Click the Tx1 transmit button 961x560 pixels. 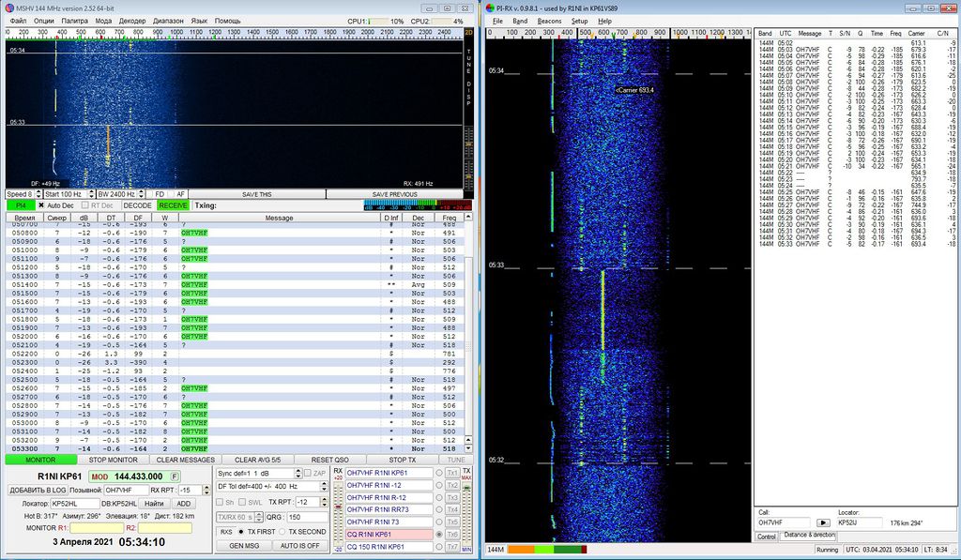tap(452, 473)
